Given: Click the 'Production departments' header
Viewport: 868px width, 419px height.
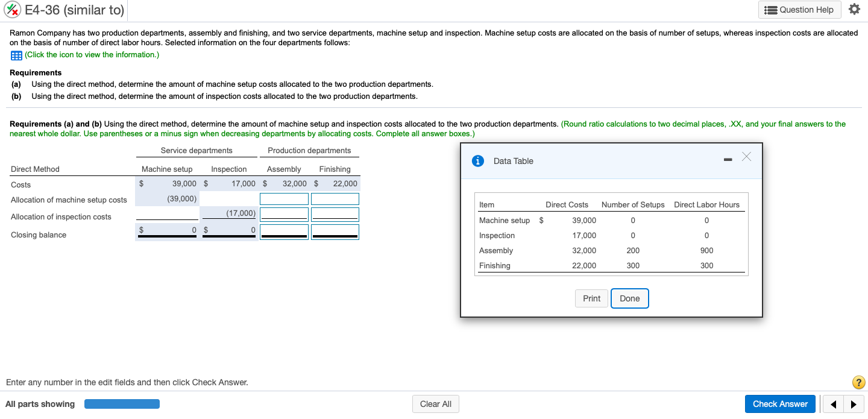Looking at the screenshot, I should pyautogui.click(x=309, y=150).
